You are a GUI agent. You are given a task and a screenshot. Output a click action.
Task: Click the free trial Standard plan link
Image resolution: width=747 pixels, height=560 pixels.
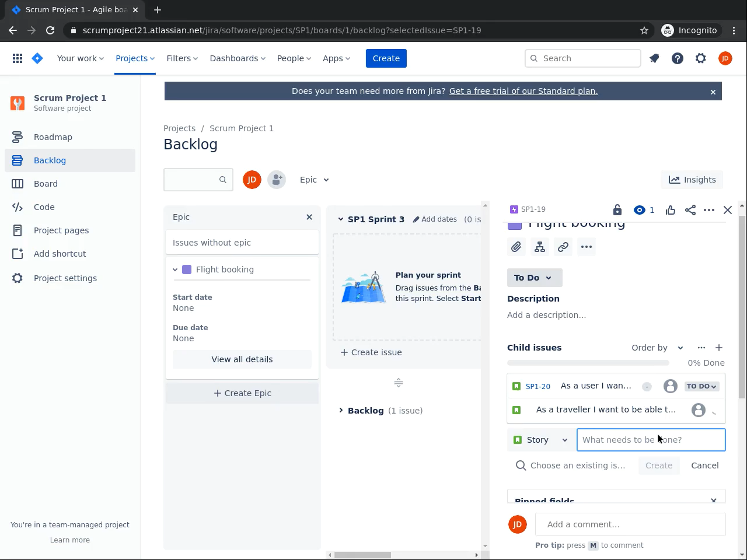[x=523, y=91]
